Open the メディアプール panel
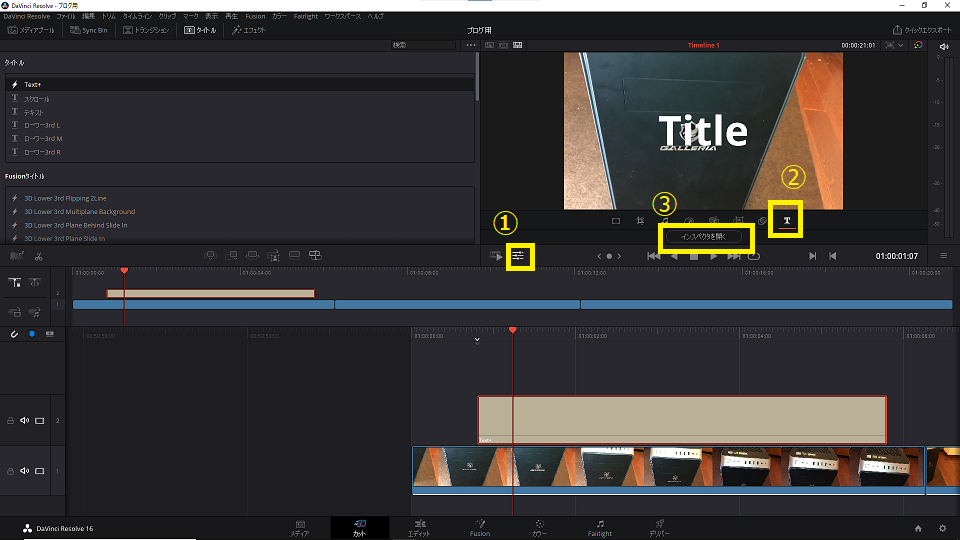This screenshot has height=540, width=960. click(x=31, y=30)
